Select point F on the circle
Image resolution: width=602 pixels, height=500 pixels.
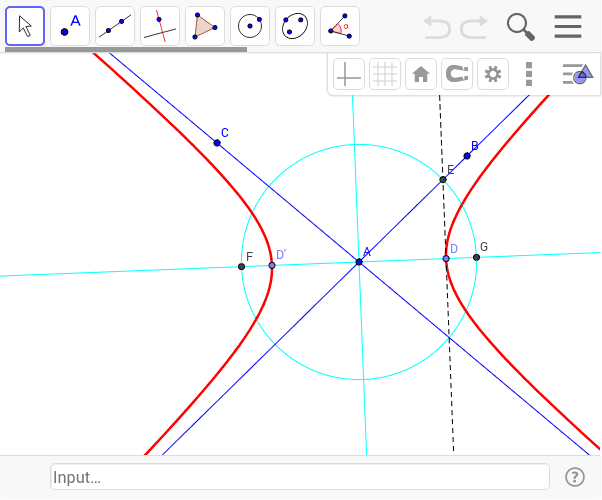coord(241,267)
